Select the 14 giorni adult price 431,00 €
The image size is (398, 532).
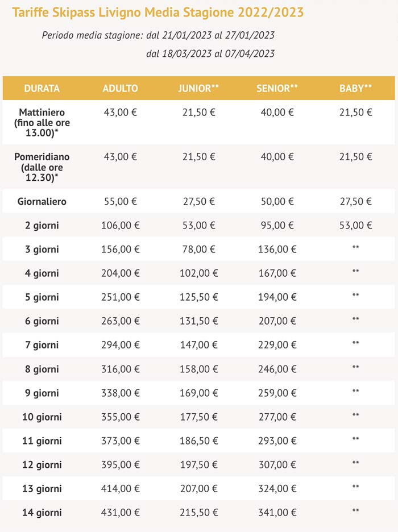coord(120,513)
